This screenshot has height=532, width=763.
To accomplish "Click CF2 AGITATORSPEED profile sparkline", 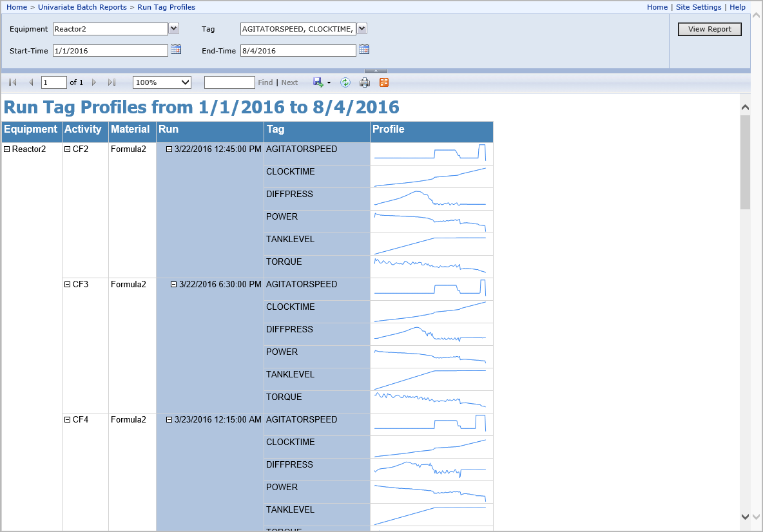I will pos(431,154).
